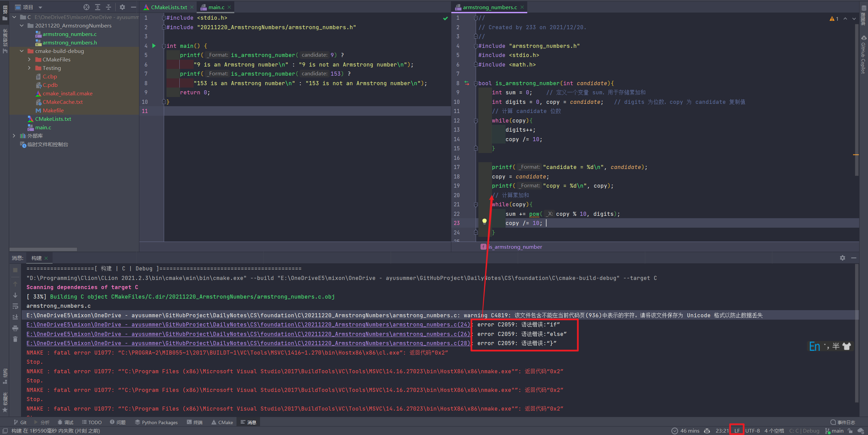Open the 终端 terminal tool window
The image size is (868, 435).
(x=195, y=422)
